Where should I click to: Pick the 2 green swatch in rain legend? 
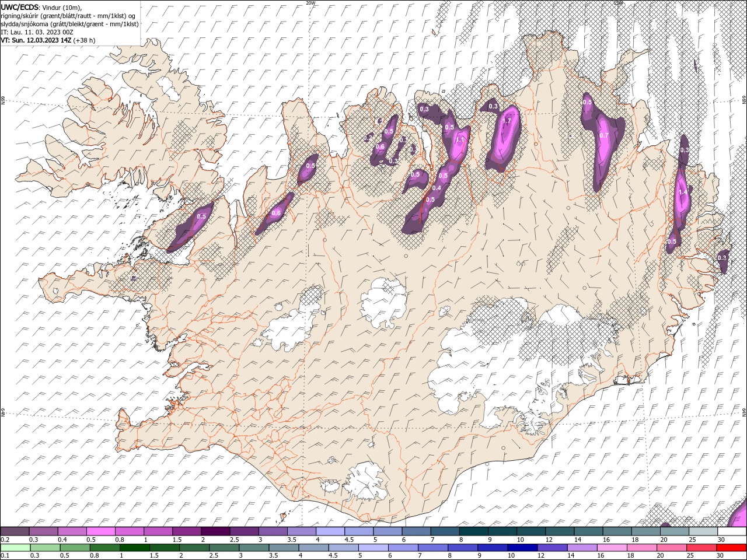coord(194,548)
